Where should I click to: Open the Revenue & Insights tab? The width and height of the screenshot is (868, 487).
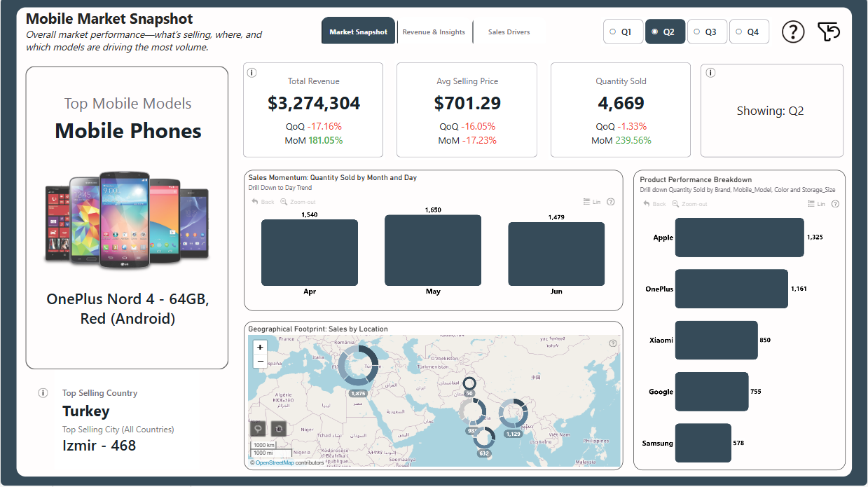(434, 32)
